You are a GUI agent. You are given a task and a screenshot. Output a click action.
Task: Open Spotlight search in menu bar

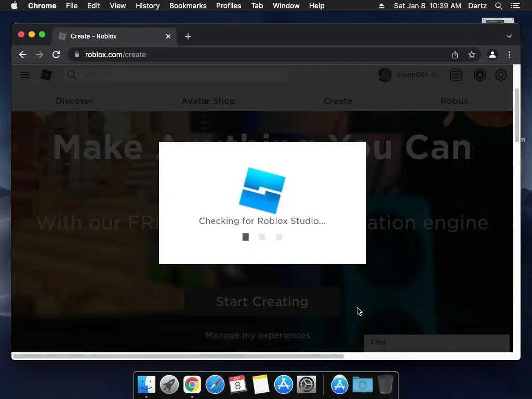coord(498,6)
